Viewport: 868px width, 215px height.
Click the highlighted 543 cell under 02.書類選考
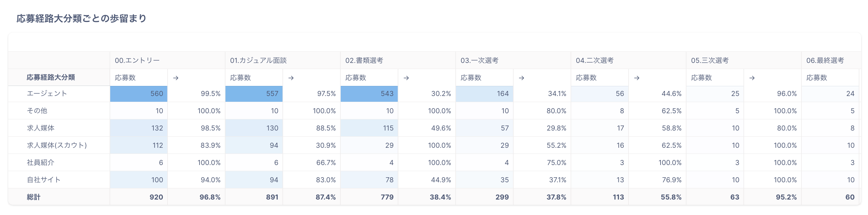(370, 93)
